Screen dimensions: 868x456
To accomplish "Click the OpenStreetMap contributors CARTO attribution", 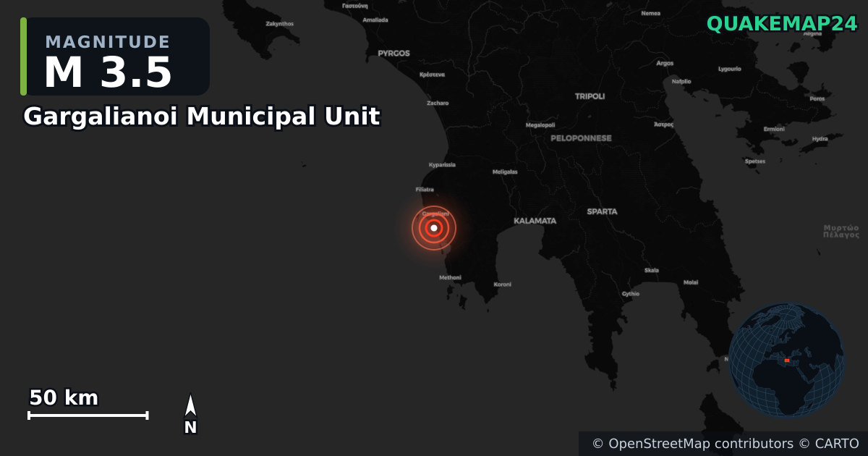I will 726,444.
